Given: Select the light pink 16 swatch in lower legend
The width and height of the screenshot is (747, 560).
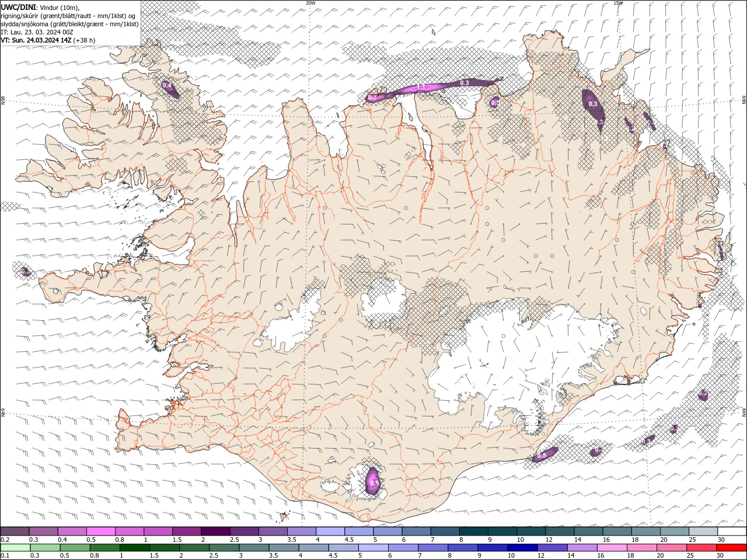Looking at the screenshot, I should 611,548.
